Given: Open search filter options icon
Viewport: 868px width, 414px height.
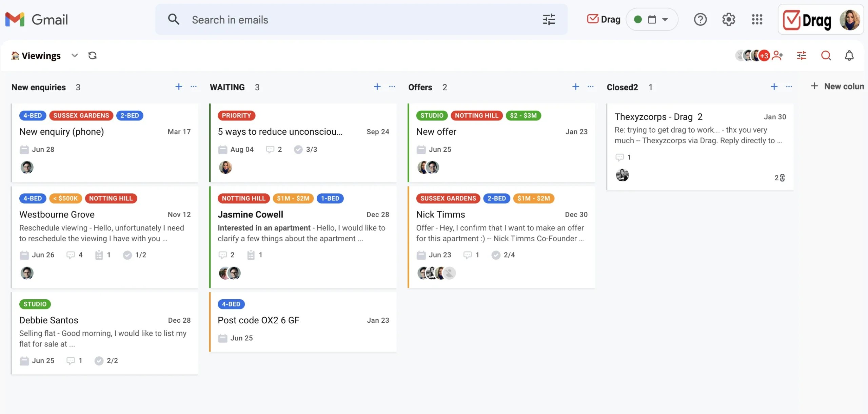Looking at the screenshot, I should [549, 19].
